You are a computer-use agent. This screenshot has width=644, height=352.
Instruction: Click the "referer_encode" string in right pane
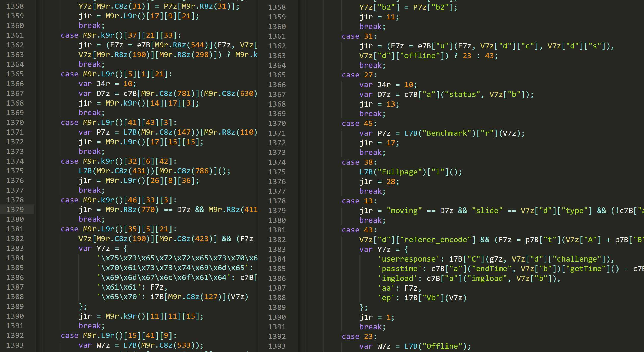point(436,240)
